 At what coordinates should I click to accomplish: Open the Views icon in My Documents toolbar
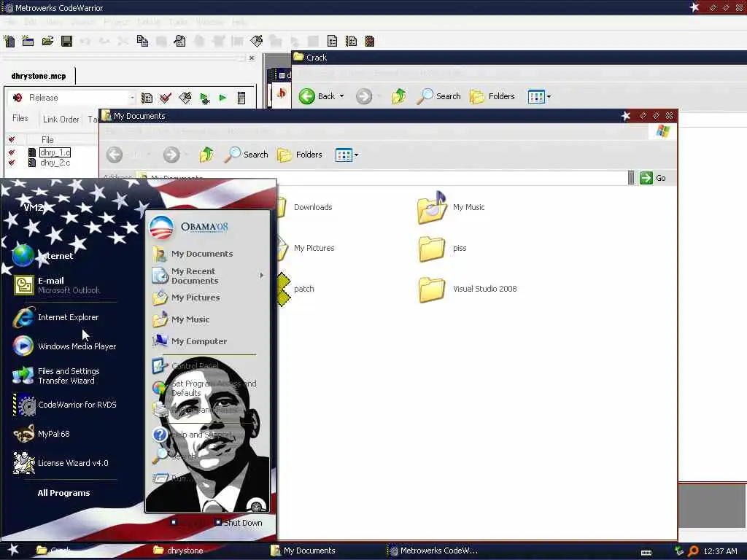[344, 155]
